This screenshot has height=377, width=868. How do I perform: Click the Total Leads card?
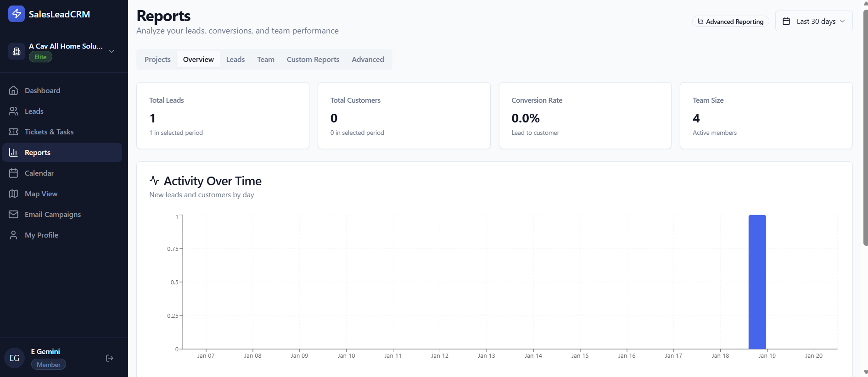[x=223, y=116]
